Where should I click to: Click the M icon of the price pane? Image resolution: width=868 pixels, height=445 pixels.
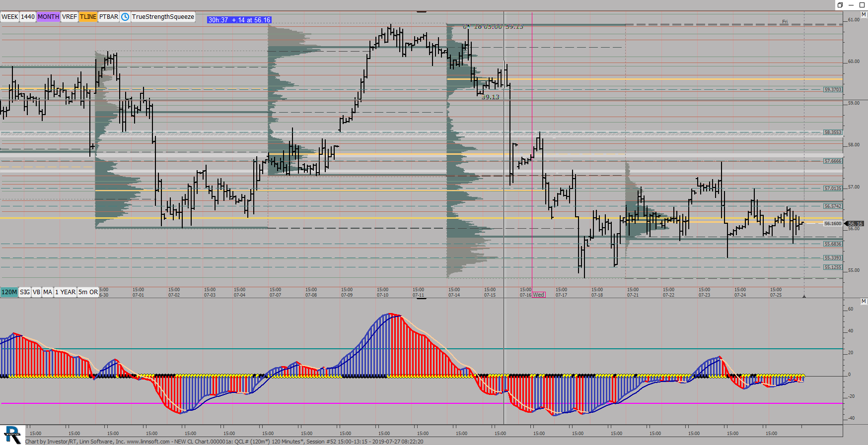tap(864, 15)
